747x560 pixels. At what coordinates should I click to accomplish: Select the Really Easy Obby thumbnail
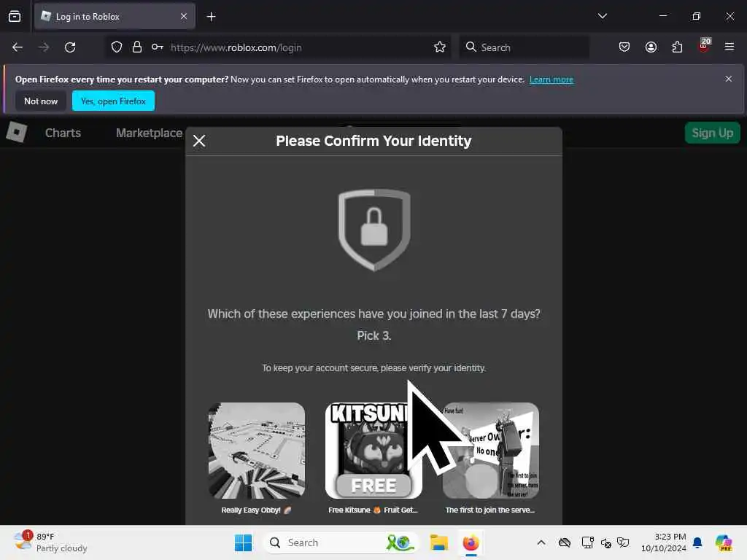point(257,451)
